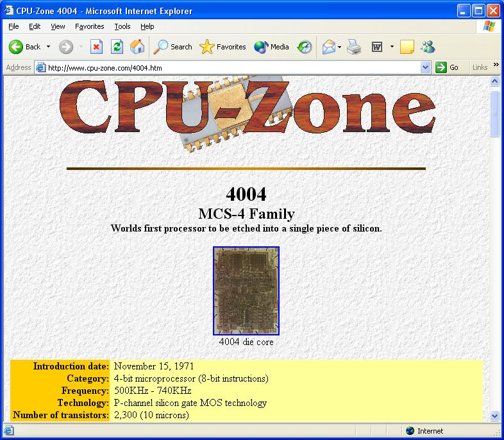504x440 pixels.
Task: Maximize the Internet Explorer window
Action: [478, 11]
